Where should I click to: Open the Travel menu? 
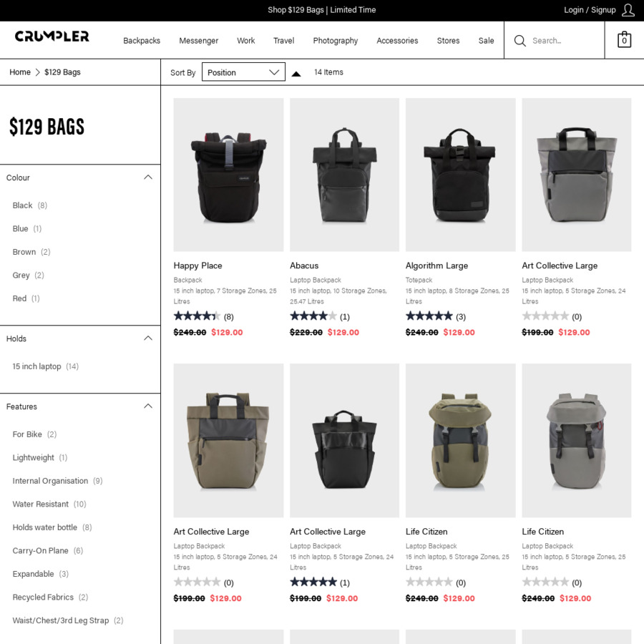pos(284,41)
